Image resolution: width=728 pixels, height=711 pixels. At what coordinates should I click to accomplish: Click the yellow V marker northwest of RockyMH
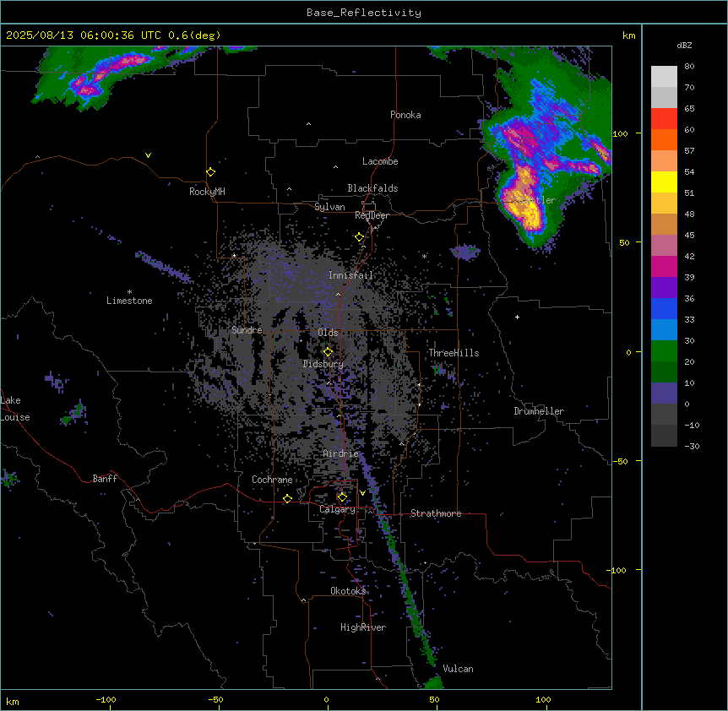[x=148, y=155]
